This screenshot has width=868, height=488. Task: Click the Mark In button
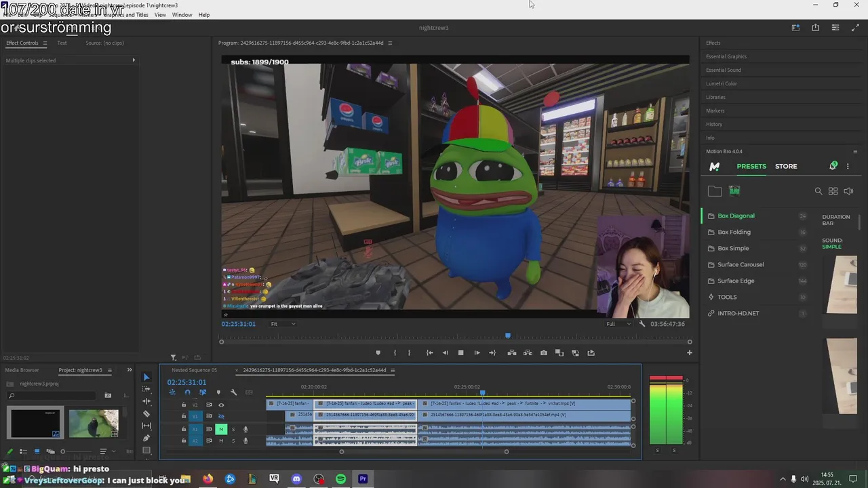(x=395, y=352)
